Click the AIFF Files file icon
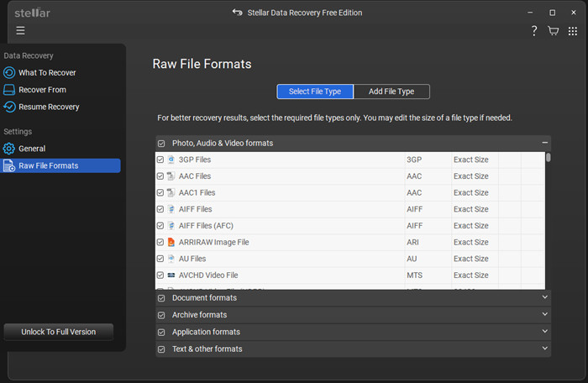 point(171,209)
